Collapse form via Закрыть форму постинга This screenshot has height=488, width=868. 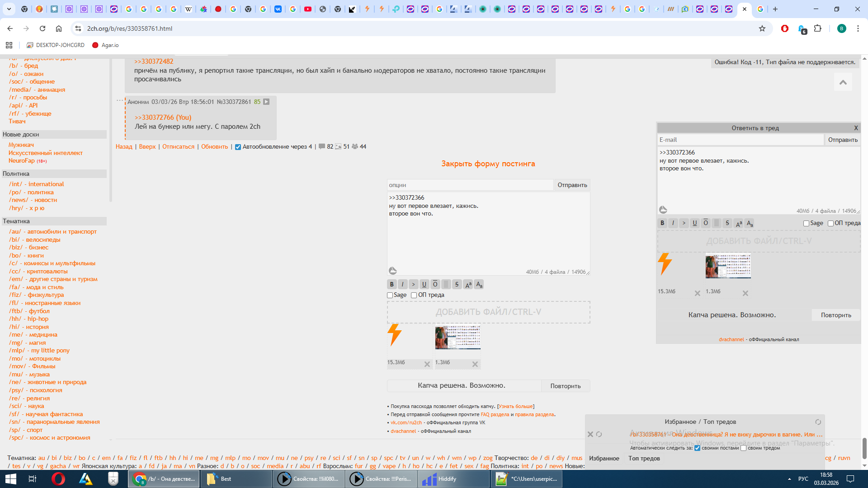pos(488,164)
